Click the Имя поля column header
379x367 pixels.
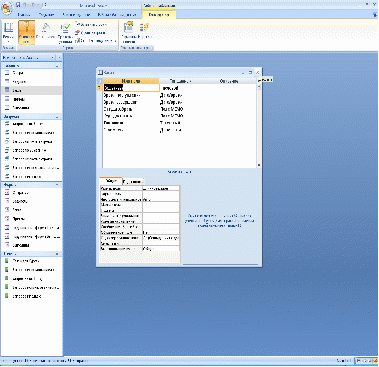(131, 81)
